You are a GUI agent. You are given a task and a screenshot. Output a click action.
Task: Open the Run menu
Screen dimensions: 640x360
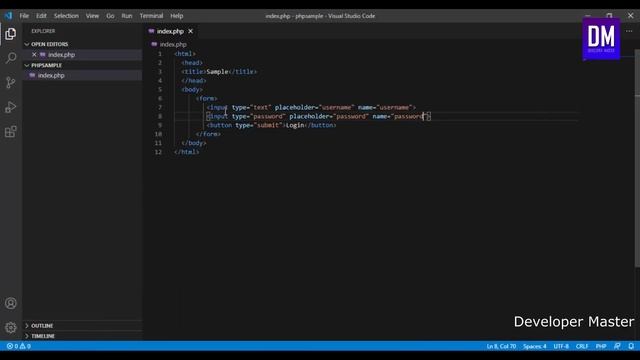127,16
